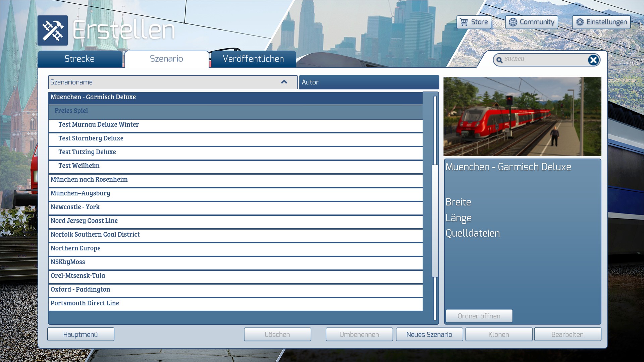This screenshot has width=644, height=362.
Task: Select the Newcastle - York route
Action: [75, 207]
